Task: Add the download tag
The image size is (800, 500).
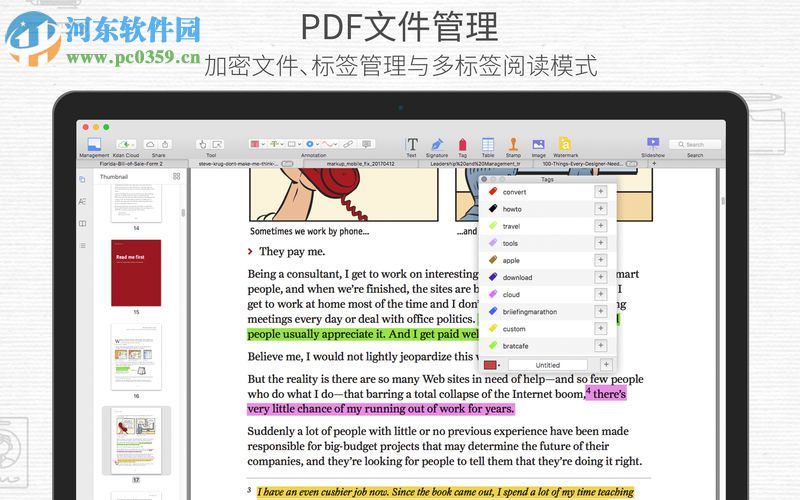Action: coord(601,277)
